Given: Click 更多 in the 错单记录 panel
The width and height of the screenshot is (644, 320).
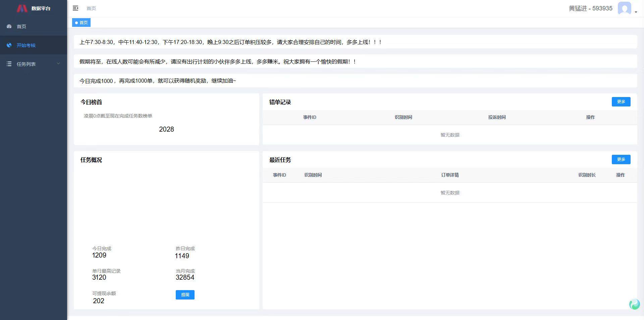Looking at the screenshot, I should (x=621, y=102).
